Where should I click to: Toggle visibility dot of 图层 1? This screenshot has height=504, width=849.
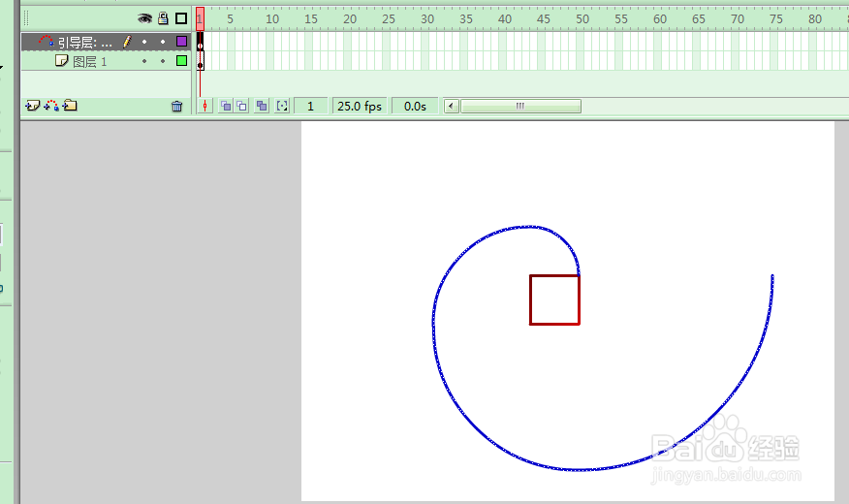point(144,61)
